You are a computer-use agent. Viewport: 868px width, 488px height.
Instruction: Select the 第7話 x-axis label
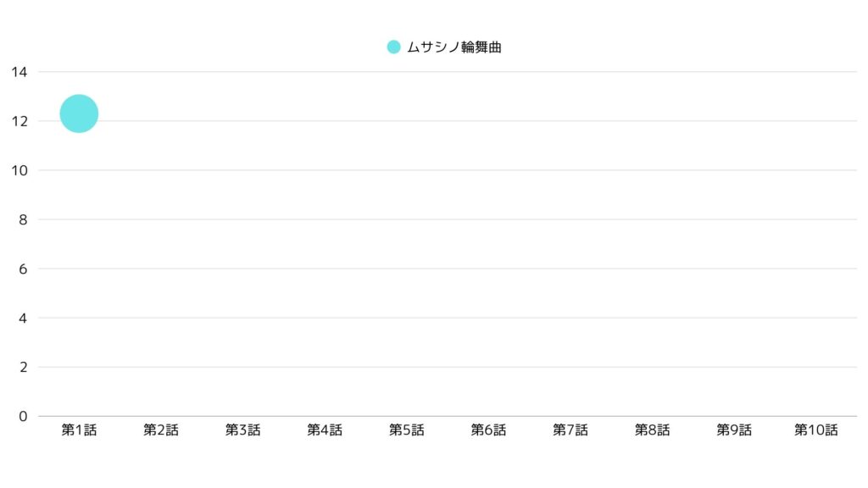click(570, 430)
